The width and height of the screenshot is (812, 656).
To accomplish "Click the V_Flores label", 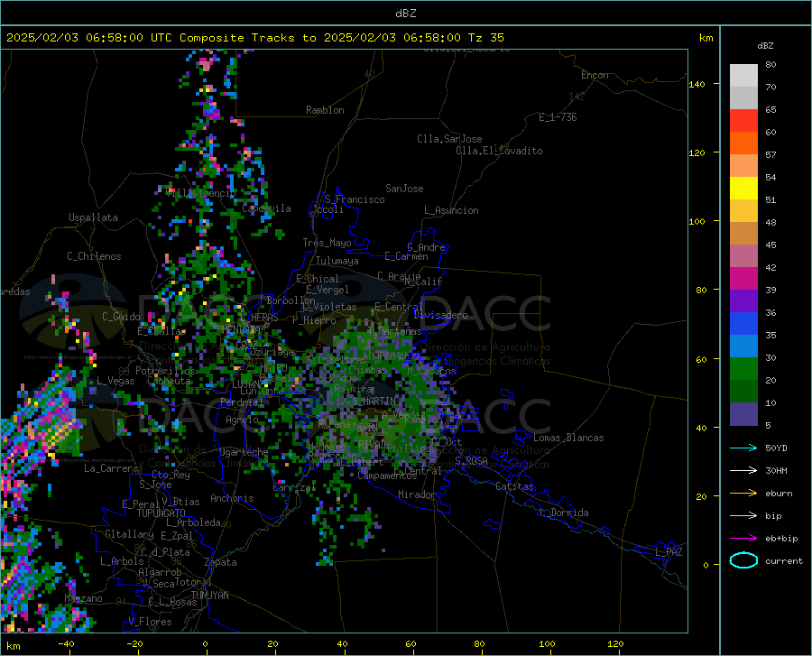I will [x=150, y=622].
